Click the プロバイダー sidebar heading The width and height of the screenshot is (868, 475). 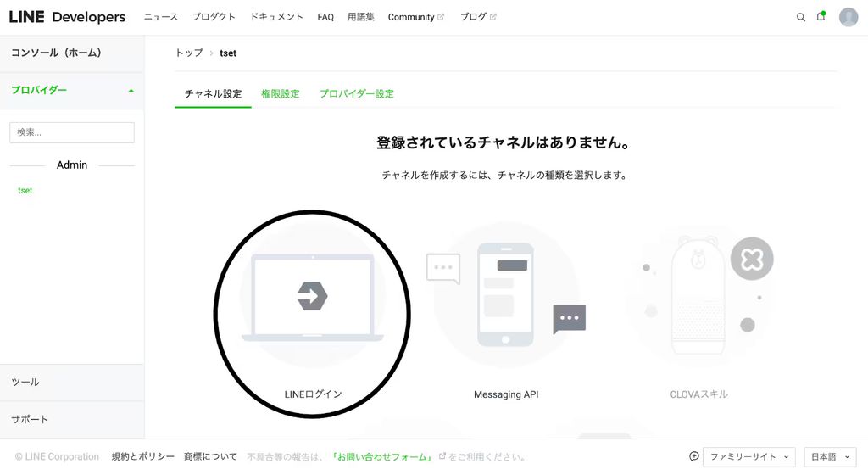click(x=39, y=90)
